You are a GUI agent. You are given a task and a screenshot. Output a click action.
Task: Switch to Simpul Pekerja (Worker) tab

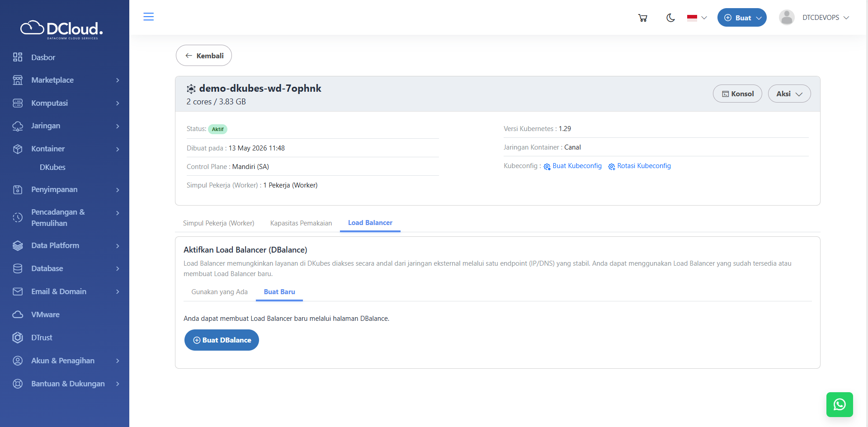click(218, 223)
